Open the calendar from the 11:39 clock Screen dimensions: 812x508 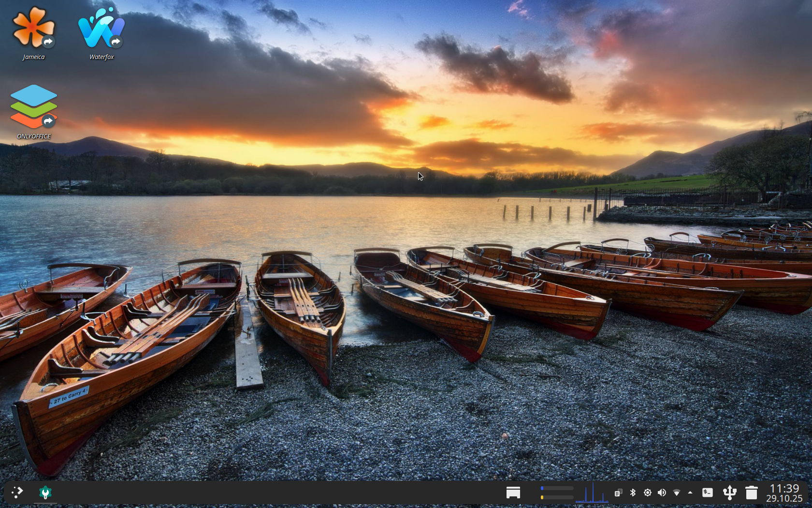point(784,493)
